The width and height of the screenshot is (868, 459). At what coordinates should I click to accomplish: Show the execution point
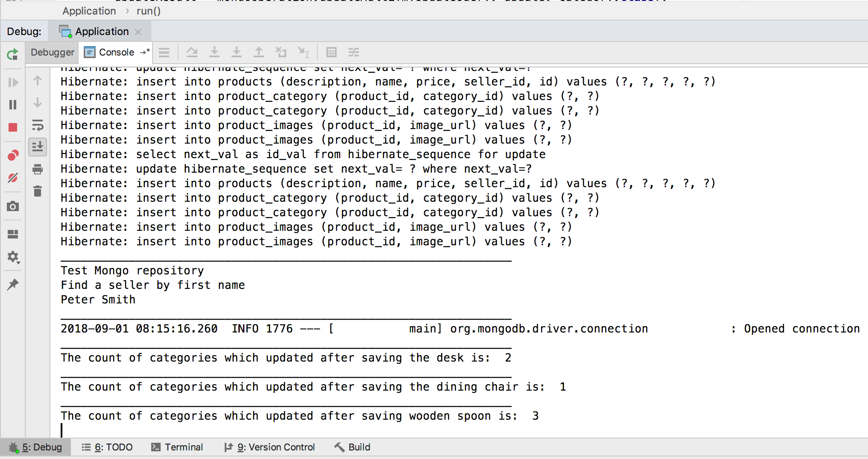click(x=164, y=53)
